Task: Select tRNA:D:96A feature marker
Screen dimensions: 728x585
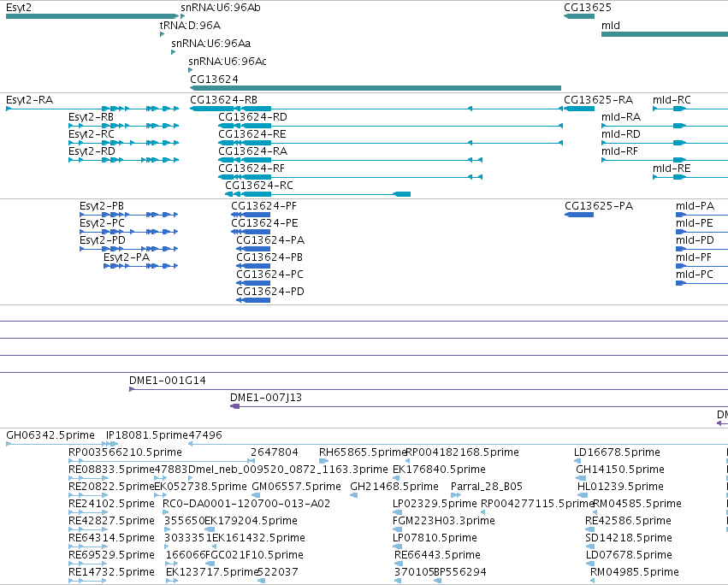Action: tap(162, 34)
